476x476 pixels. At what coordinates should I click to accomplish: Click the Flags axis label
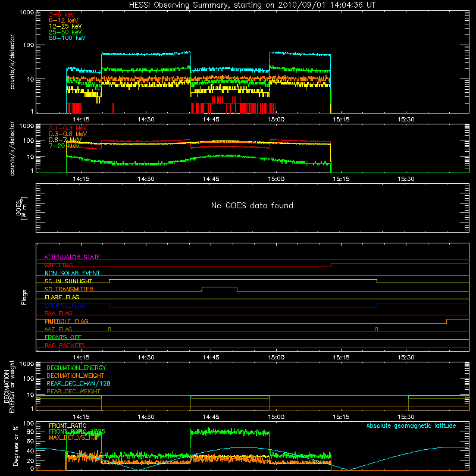[x=24, y=297]
